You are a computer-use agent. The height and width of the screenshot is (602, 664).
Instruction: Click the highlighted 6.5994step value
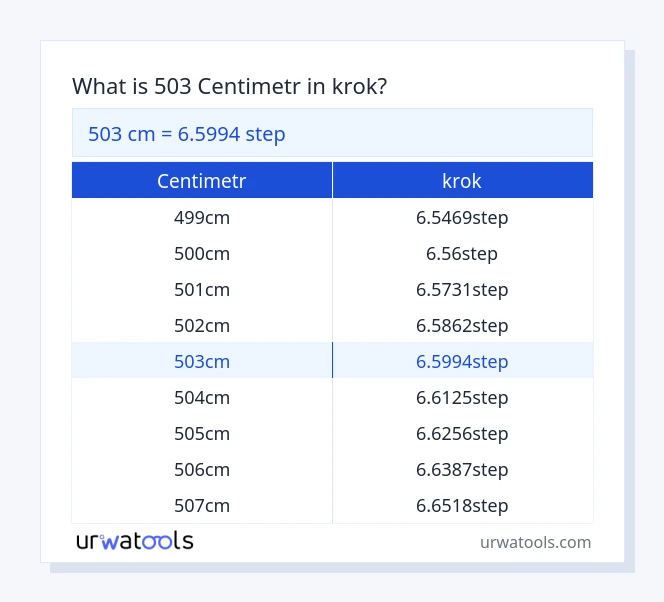(462, 361)
